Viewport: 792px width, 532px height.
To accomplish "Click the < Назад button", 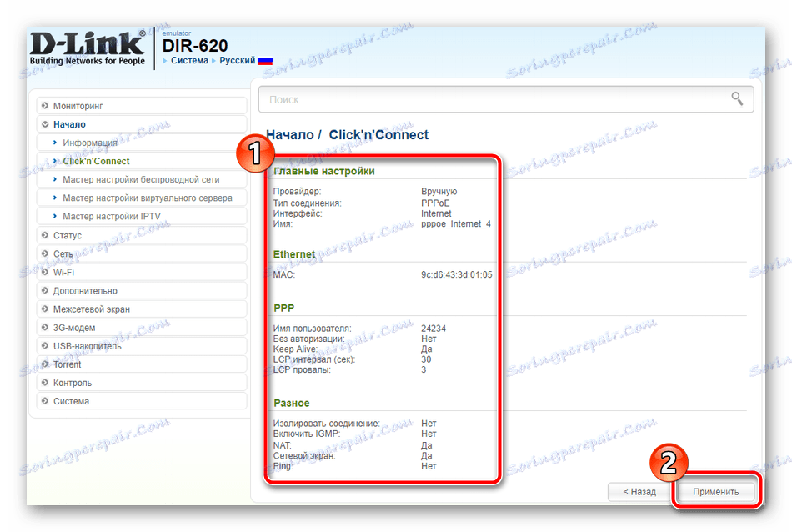I will [639, 492].
